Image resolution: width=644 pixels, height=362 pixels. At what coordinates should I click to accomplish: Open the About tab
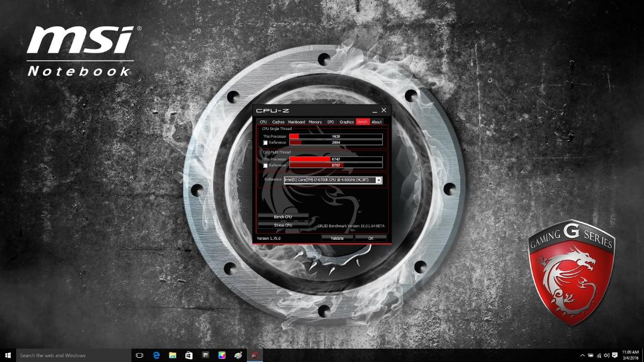pyautogui.click(x=377, y=122)
